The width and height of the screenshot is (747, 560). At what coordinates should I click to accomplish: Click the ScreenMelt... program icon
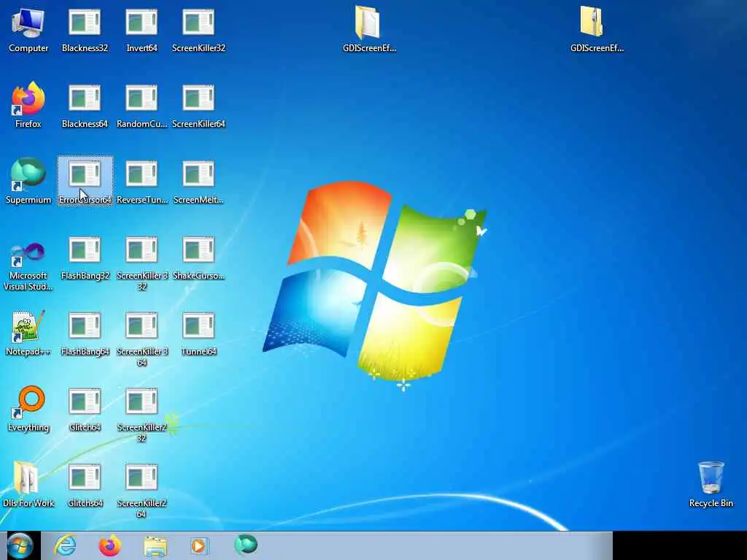click(198, 182)
